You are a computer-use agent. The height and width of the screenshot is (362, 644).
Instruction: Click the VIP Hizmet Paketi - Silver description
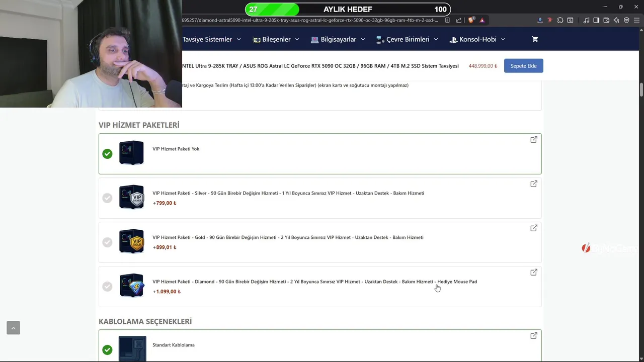tap(288, 193)
